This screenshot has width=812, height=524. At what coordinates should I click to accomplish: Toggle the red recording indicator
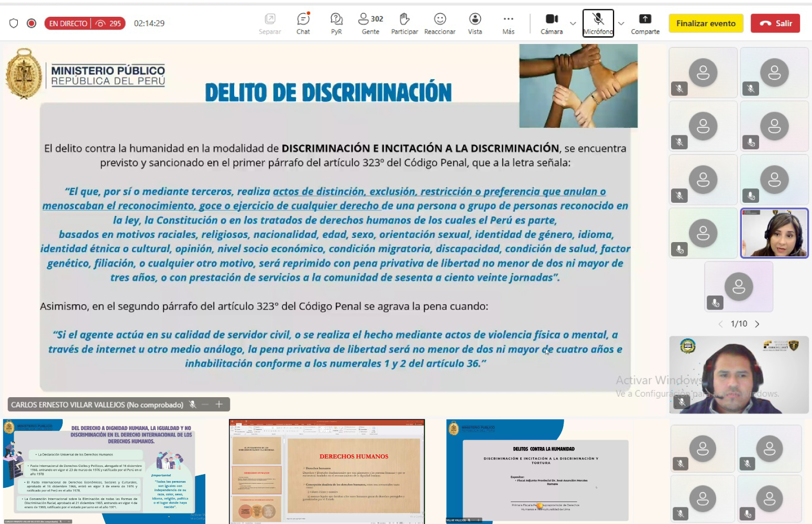coord(31,23)
